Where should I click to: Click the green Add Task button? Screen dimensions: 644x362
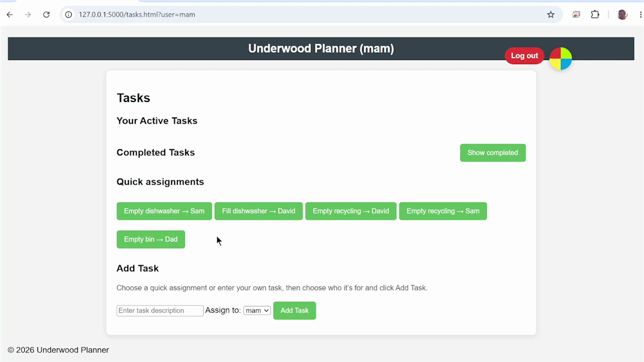[x=294, y=311]
